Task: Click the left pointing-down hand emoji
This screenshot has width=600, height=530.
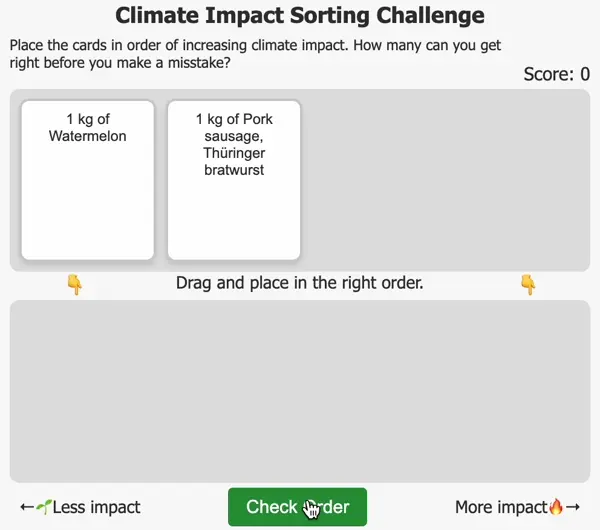Action: (74, 285)
